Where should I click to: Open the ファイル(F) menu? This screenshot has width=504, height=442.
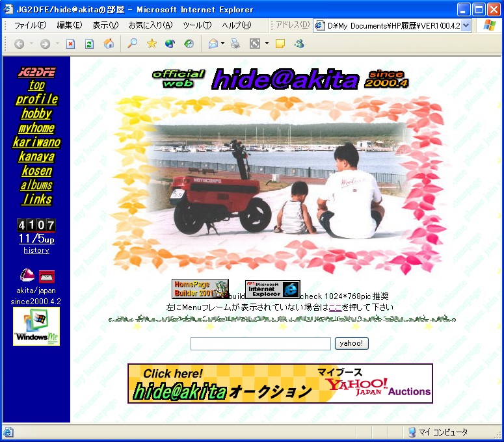pos(30,25)
